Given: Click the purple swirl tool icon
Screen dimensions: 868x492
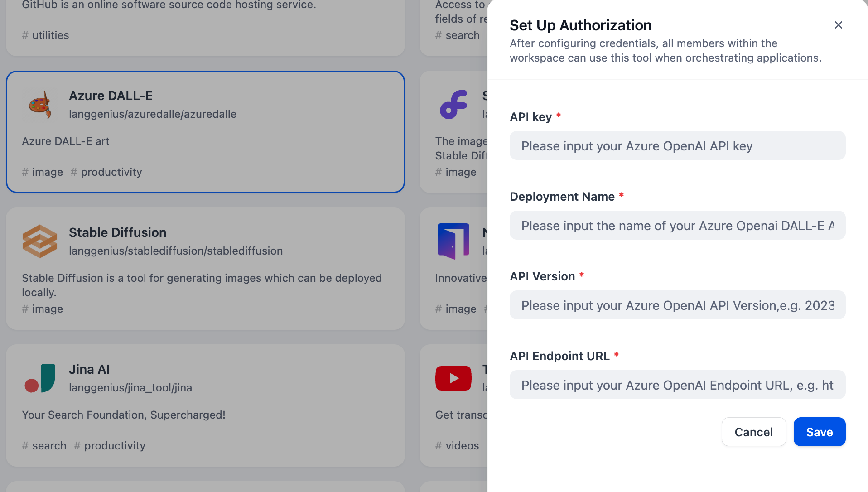Looking at the screenshot, I should (453, 105).
